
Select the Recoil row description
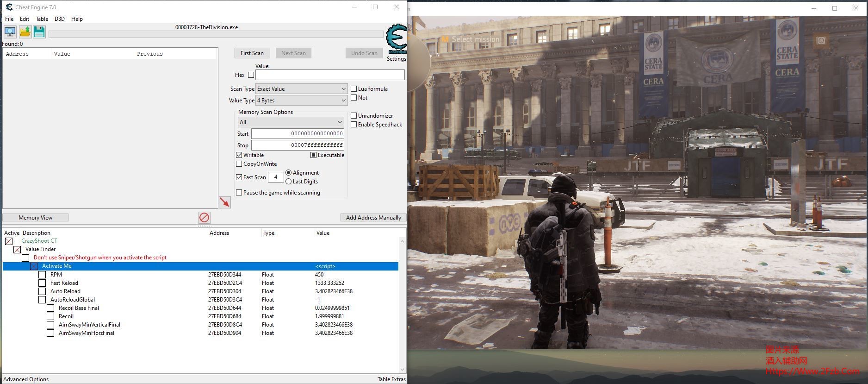tap(66, 316)
